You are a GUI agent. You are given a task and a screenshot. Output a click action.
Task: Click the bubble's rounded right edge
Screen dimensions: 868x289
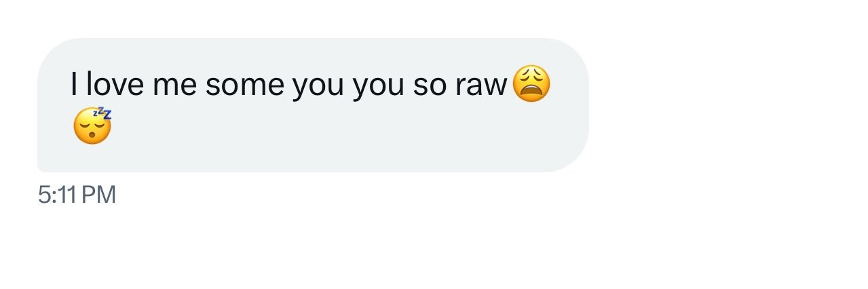585,104
